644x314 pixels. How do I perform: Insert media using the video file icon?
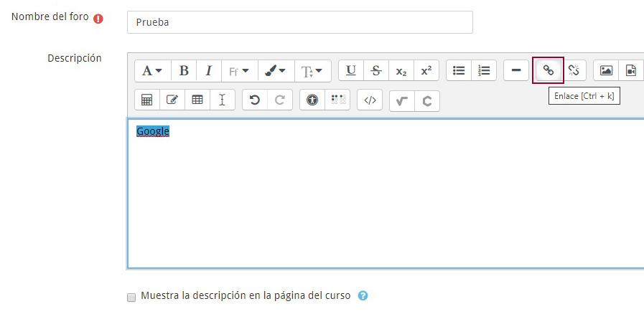(631, 70)
